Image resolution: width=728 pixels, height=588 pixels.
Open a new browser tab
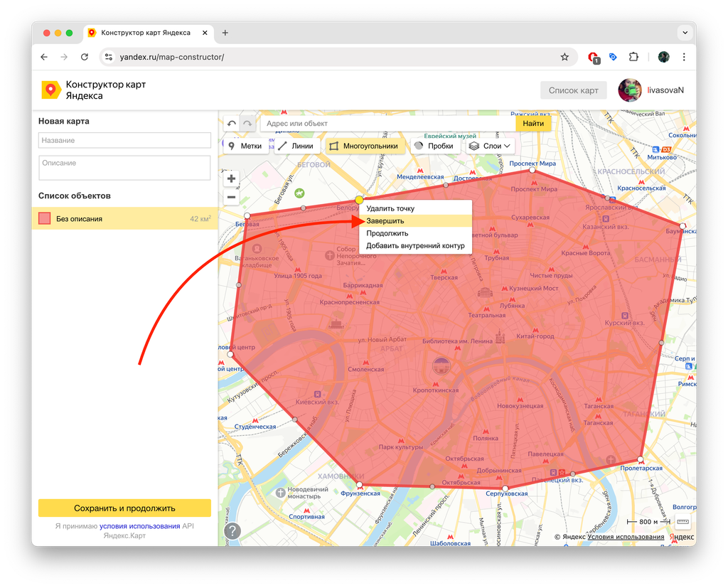click(225, 33)
